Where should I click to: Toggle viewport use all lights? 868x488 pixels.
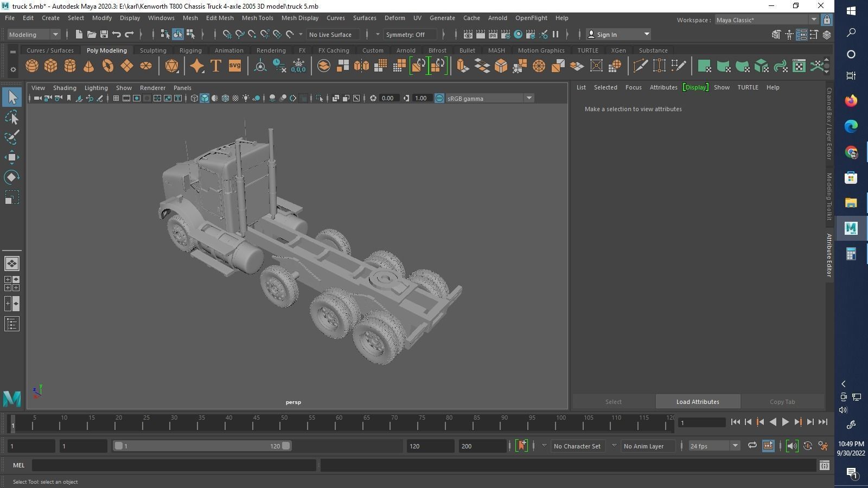coord(246,98)
